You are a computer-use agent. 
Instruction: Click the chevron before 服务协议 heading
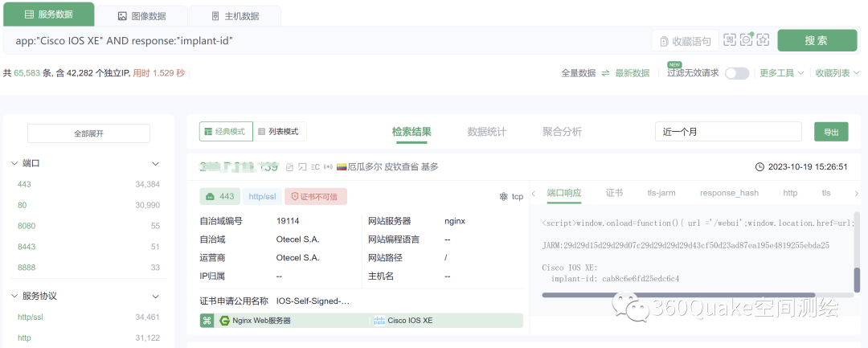(14, 297)
